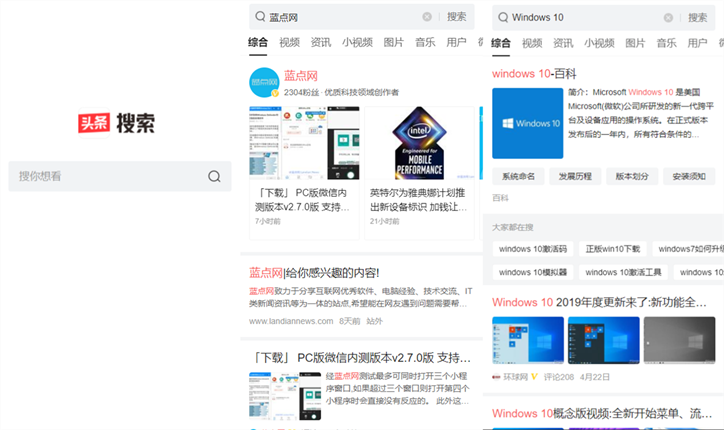Switch to 视频 tab in 蓝点网 results
724x430 pixels.
click(x=289, y=43)
